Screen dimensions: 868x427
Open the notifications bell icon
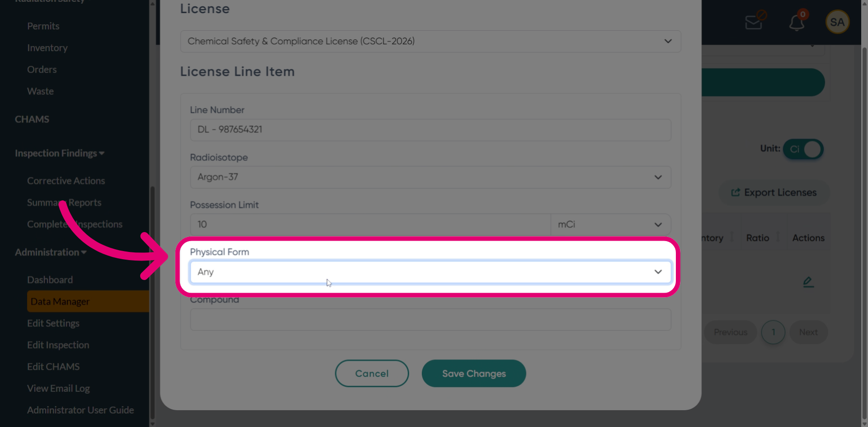[x=797, y=22]
